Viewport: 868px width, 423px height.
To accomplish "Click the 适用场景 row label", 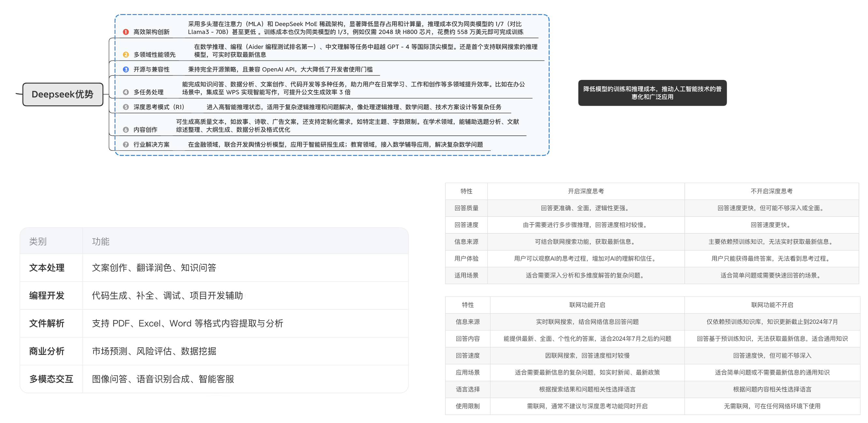I will (466, 275).
